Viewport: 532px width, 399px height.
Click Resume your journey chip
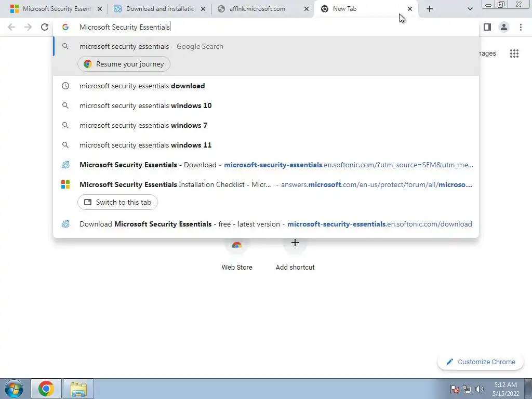[124, 64]
